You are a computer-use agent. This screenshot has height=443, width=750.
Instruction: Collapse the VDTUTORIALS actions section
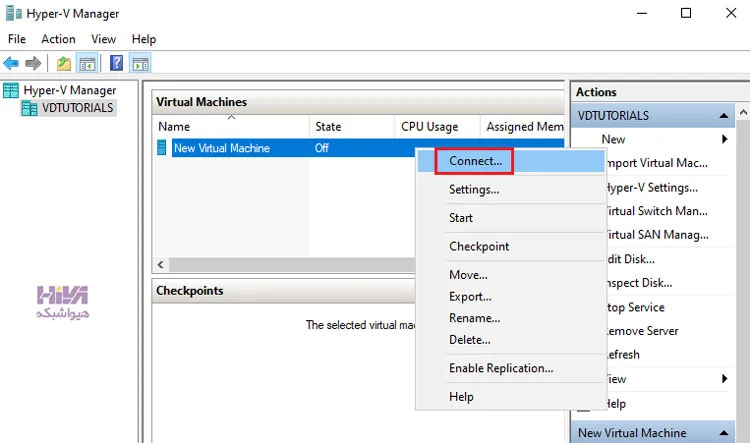[x=724, y=116]
